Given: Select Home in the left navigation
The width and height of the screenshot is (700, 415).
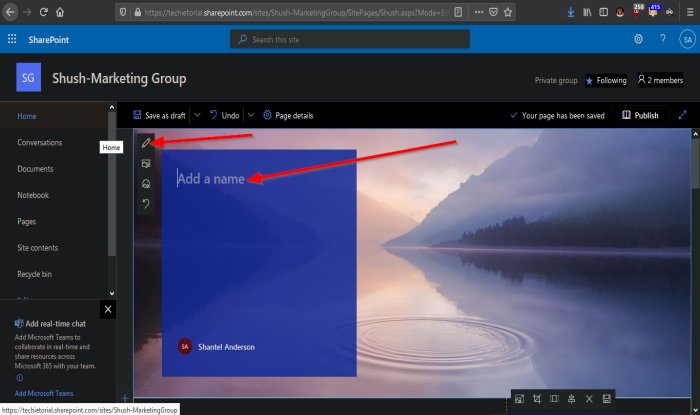Looking at the screenshot, I should [x=27, y=116].
